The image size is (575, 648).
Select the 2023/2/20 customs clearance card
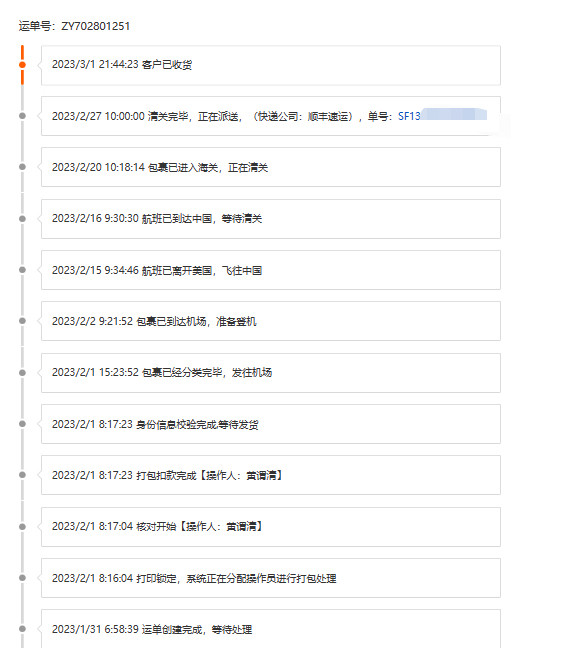[271, 167]
